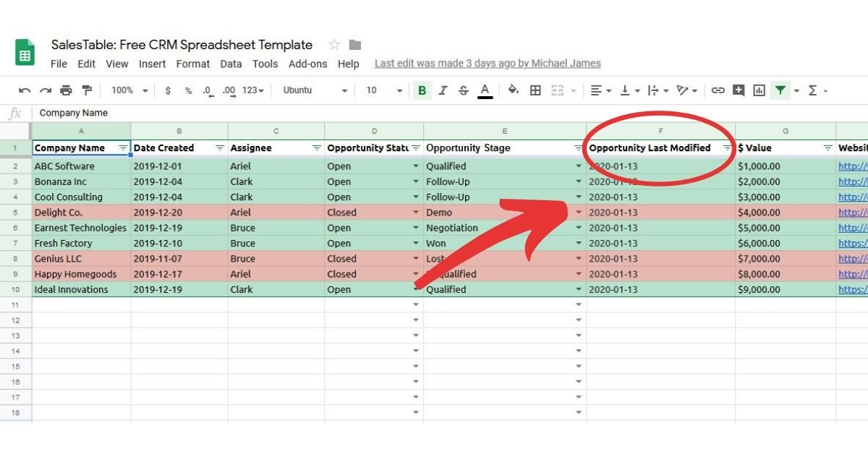
Task: Insert a link
Action: click(x=718, y=90)
